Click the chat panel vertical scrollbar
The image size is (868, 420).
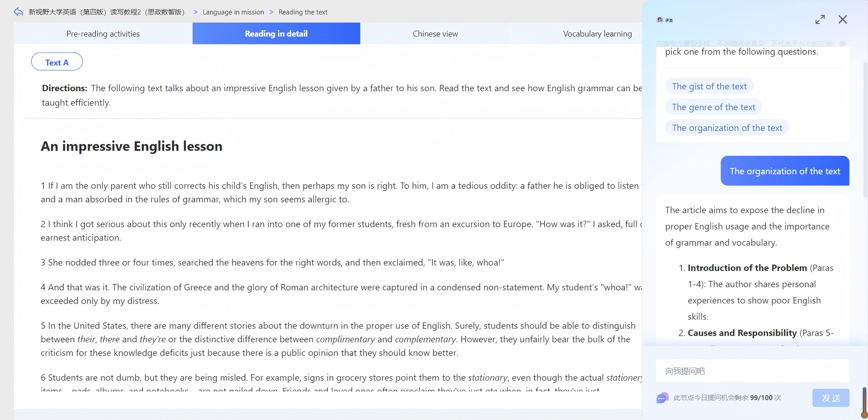tap(865, 130)
